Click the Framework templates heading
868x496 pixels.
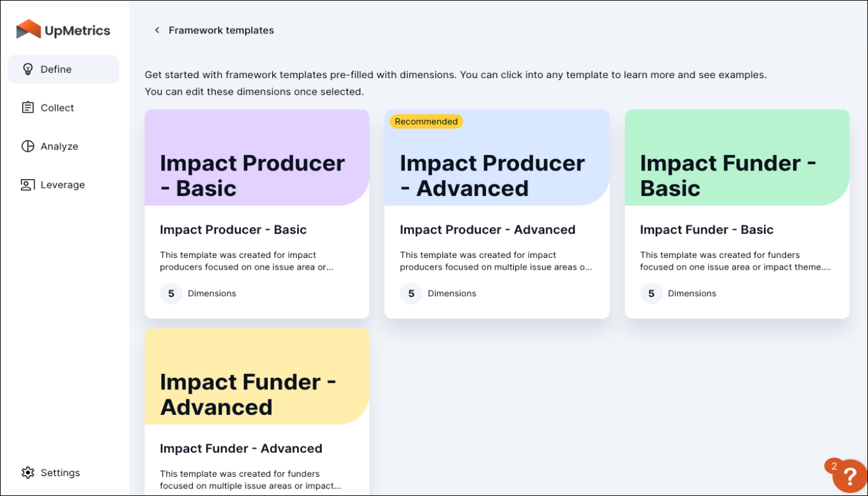221,30
